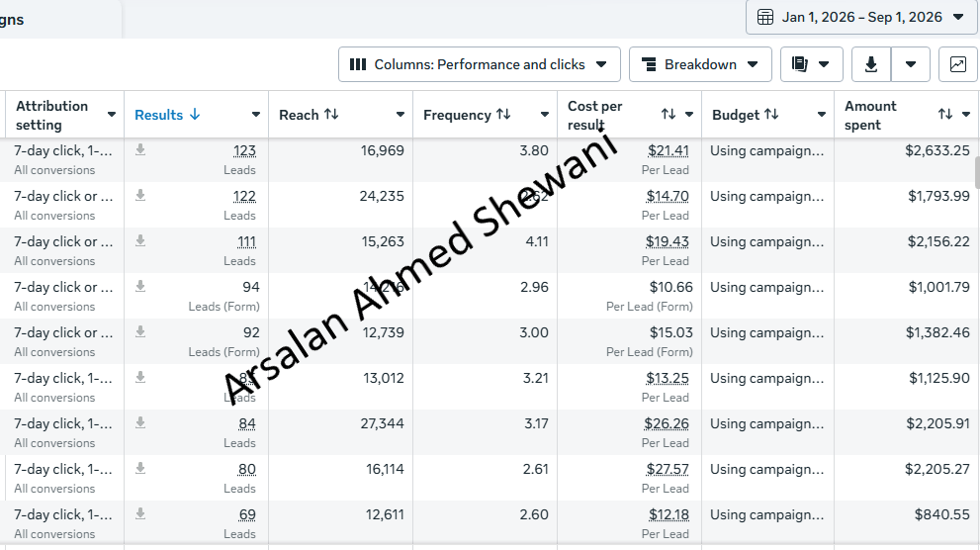This screenshot has width=980, height=550.
Task: Open Reach column menu arrow
Action: tap(400, 115)
